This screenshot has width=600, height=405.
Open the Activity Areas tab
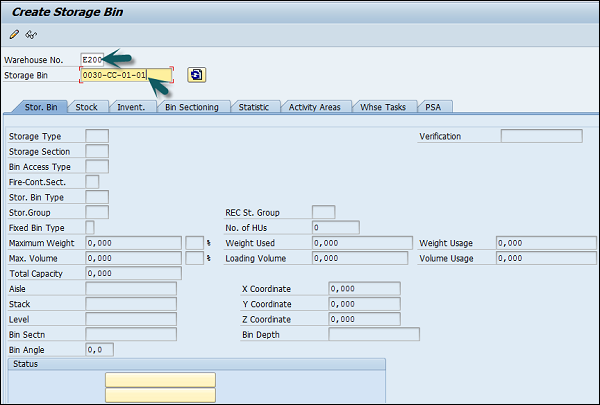316,107
